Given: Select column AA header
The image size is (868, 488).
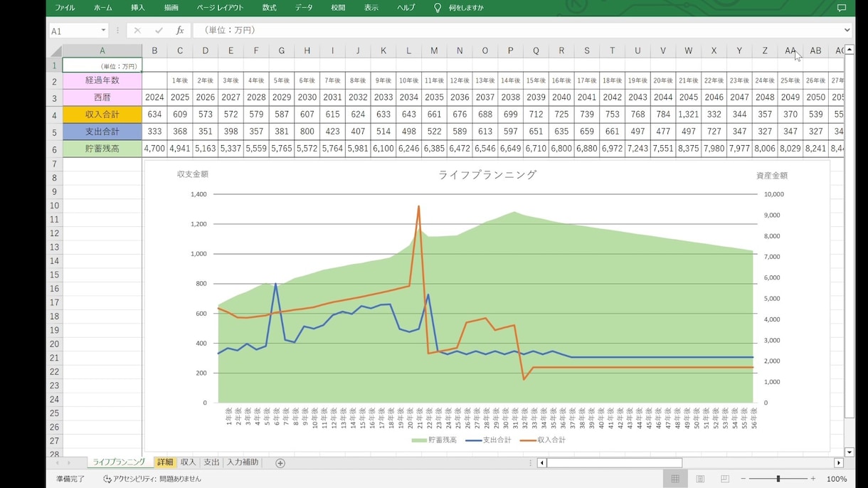Looking at the screenshot, I should tap(790, 51).
